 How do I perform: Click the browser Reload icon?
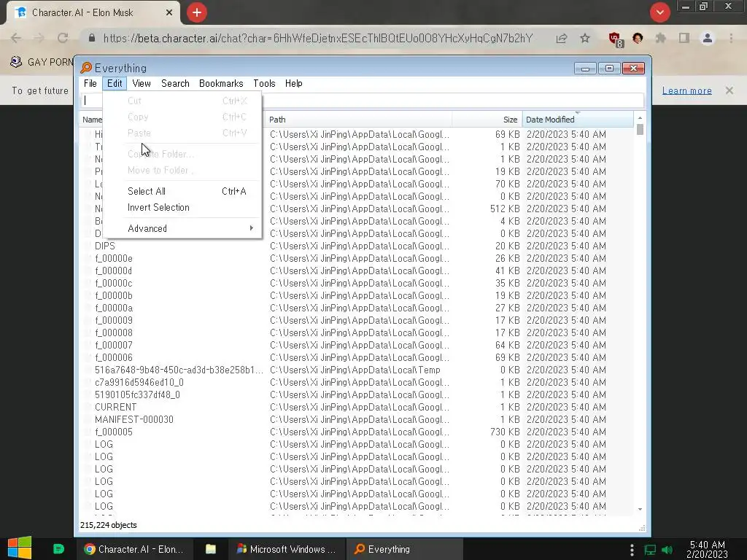(63, 38)
